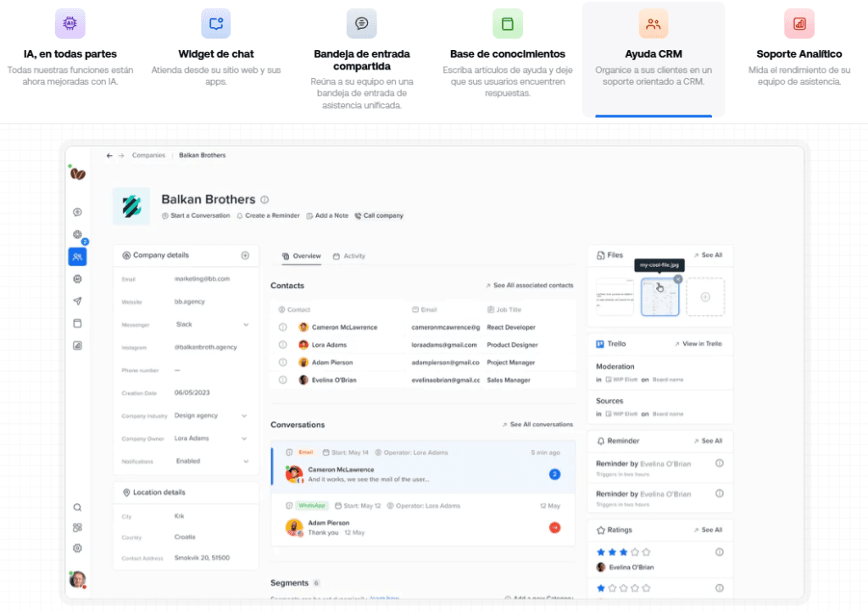Open the Bandeja de entrada compartida icon
868x611 pixels.
(x=361, y=23)
